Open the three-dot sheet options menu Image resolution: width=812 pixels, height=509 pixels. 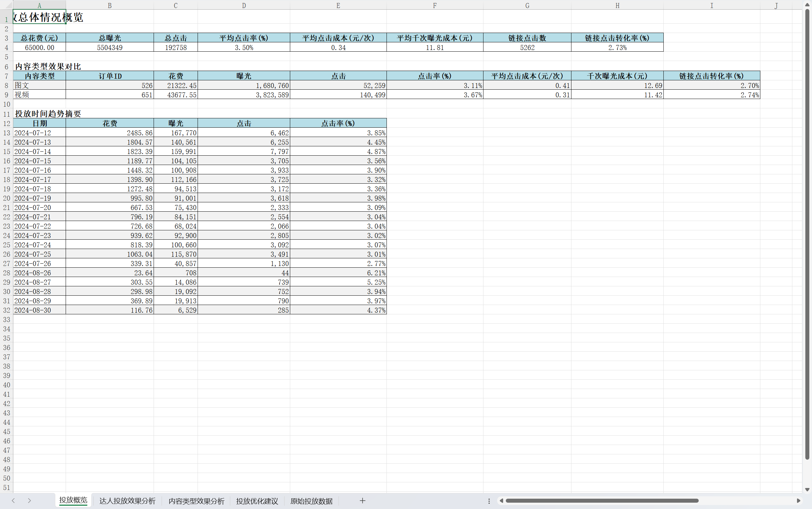coord(489,501)
